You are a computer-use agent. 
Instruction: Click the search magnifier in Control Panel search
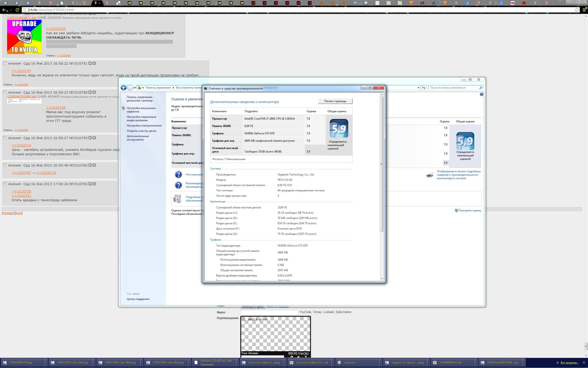(x=481, y=88)
